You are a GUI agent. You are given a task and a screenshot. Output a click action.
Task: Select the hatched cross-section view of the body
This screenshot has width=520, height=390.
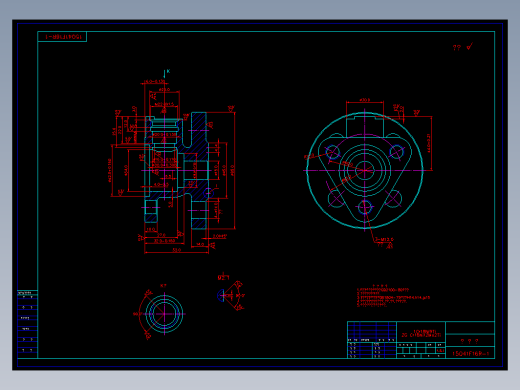[177, 171]
